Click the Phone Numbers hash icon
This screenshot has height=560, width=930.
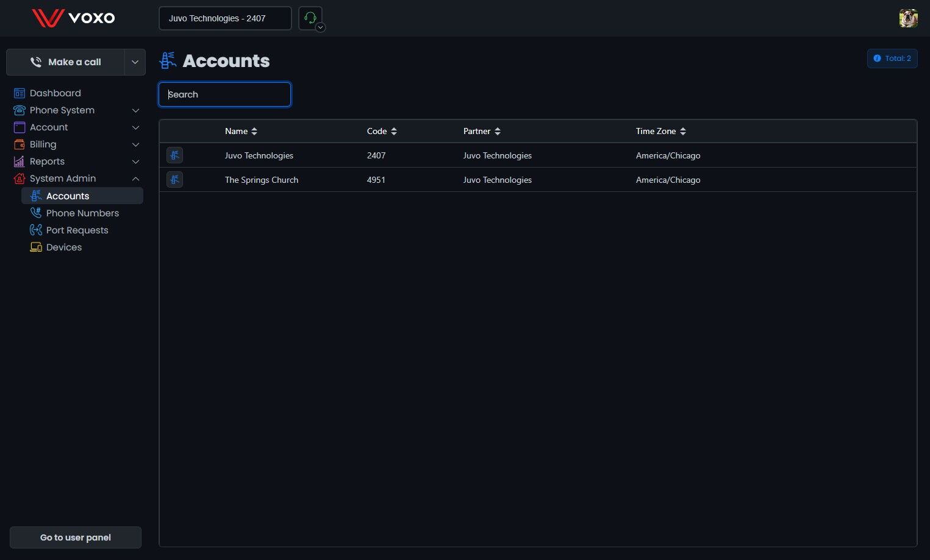coord(36,213)
